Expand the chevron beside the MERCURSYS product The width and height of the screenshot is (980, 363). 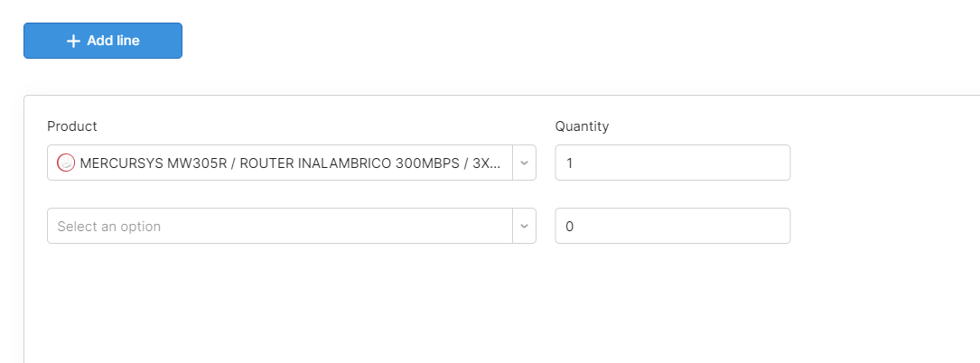[525, 163]
